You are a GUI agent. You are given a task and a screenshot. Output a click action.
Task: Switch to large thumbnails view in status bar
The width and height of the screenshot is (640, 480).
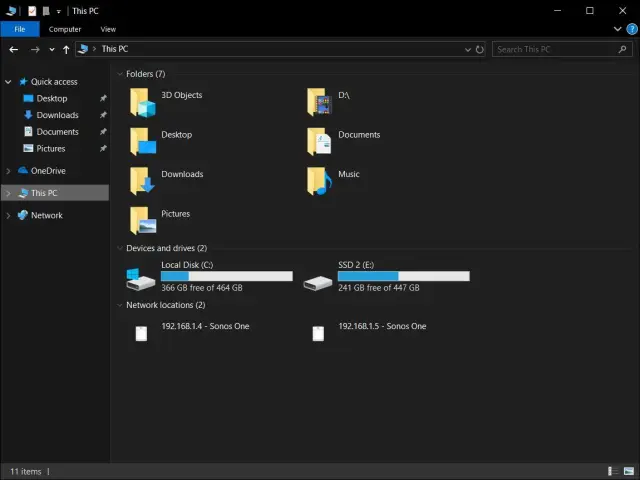click(x=628, y=471)
